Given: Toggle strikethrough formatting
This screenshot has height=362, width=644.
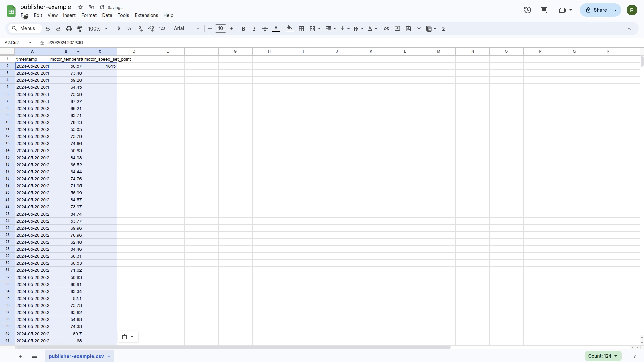Looking at the screenshot, I should point(265,29).
